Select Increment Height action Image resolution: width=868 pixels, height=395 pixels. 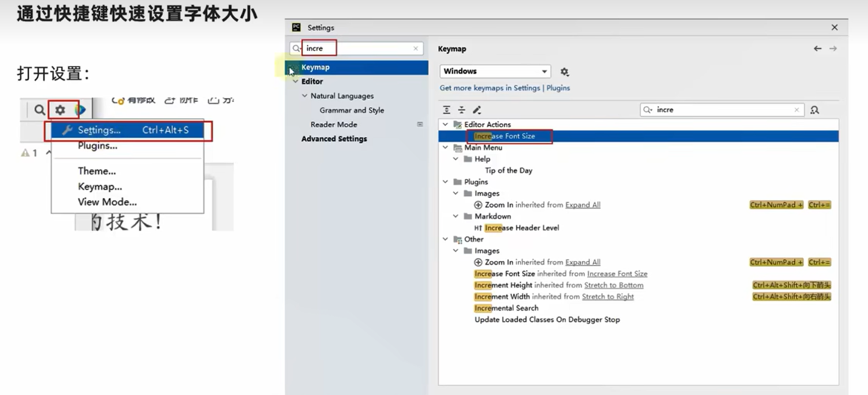[503, 285]
